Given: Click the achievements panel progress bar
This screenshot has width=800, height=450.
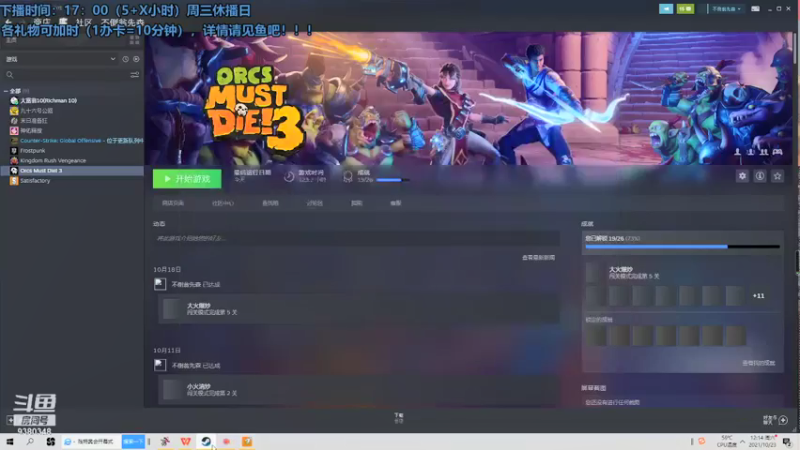Looking at the screenshot, I should 682,247.
